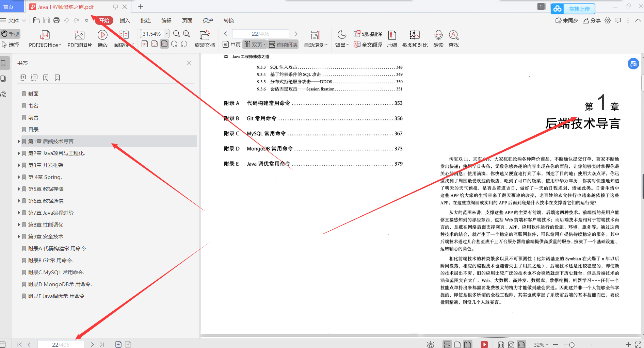Open 截图和对比 screenshot and compare
The image size is (644, 348).
click(415, 39)
